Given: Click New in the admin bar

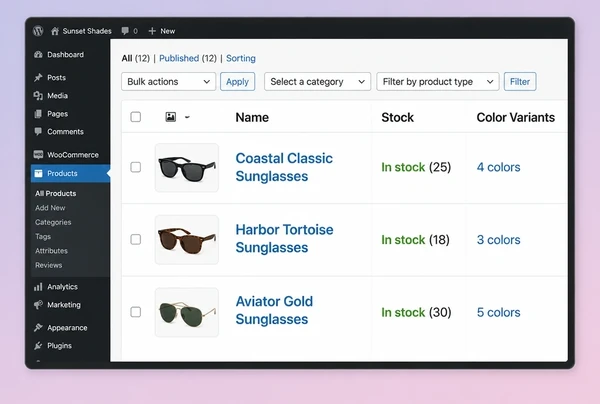Looking at the screenshot, I should coord(168,31).
